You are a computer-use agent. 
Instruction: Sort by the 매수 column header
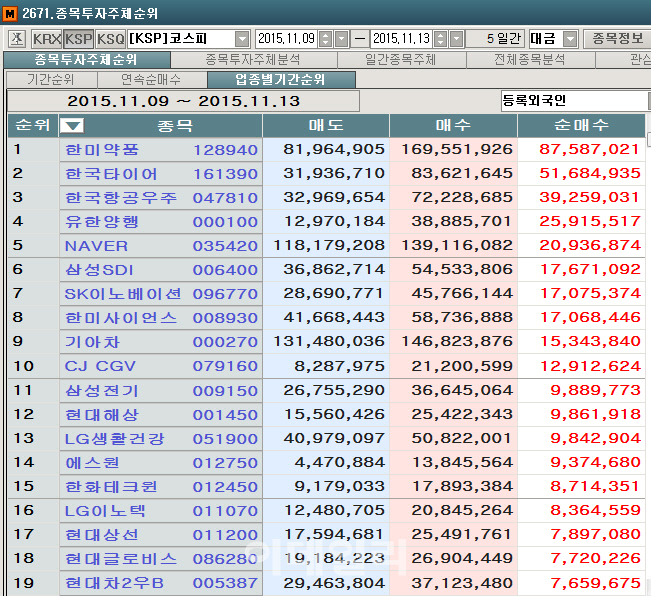tap(453, 125)
